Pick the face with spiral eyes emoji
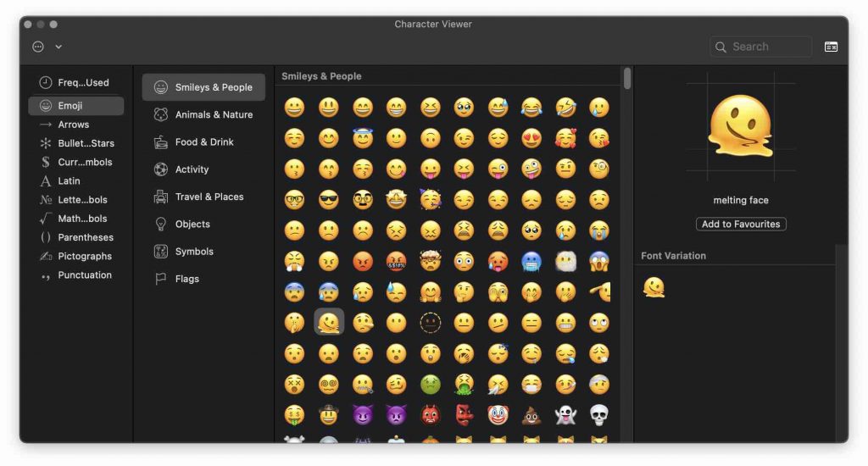This screenshot has width=868, height=466. (328, 384)
